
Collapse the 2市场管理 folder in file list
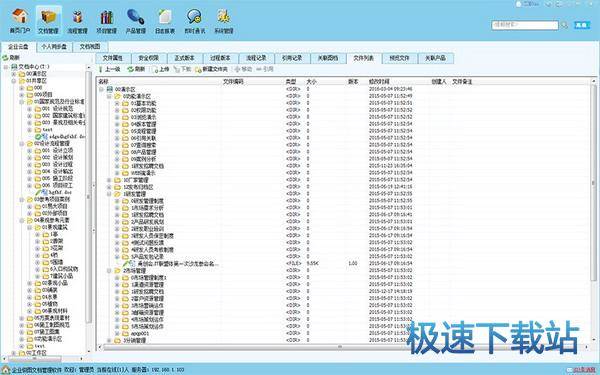click(x=109, y=271)
